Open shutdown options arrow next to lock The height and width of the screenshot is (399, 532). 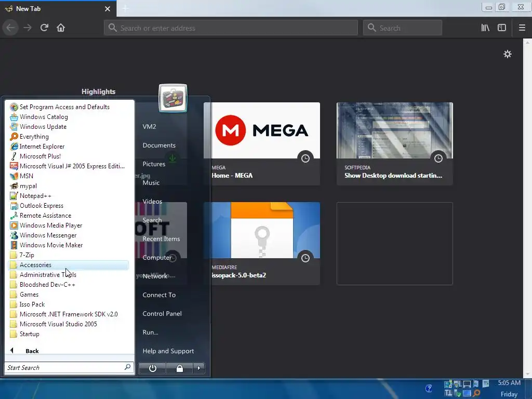199,368
